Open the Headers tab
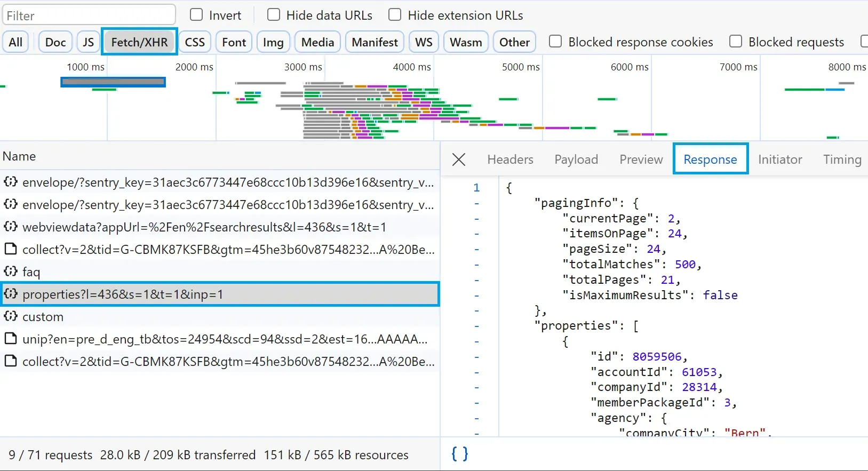This screenshot has height=471, width=868. pos(510,159)
